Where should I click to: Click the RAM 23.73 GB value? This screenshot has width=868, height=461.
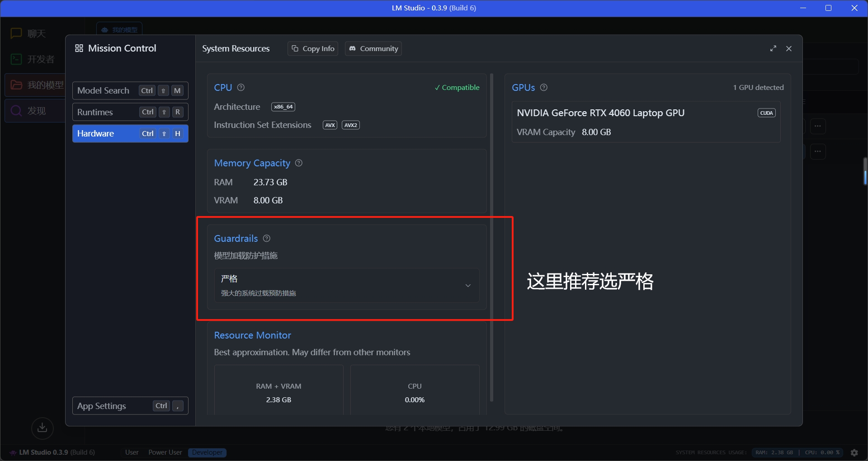point(270,182)
